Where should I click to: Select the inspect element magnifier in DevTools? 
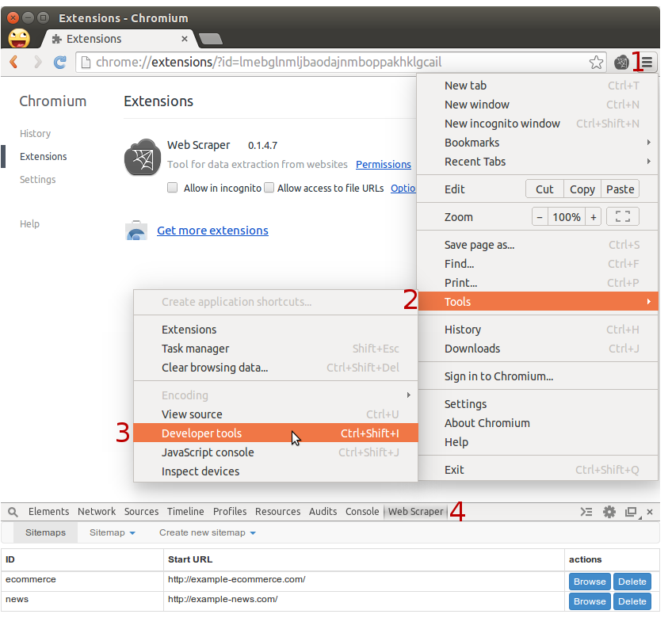click(x=13, y=512)
